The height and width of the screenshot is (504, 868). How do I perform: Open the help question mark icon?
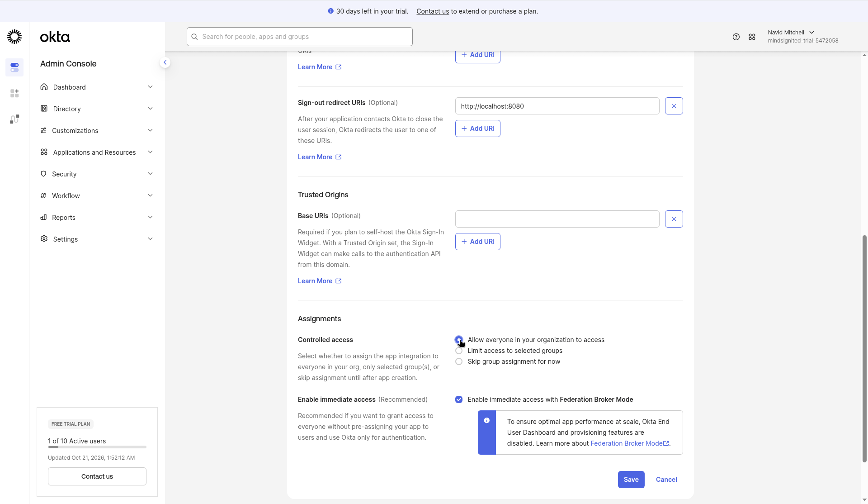tap(736, 37)
